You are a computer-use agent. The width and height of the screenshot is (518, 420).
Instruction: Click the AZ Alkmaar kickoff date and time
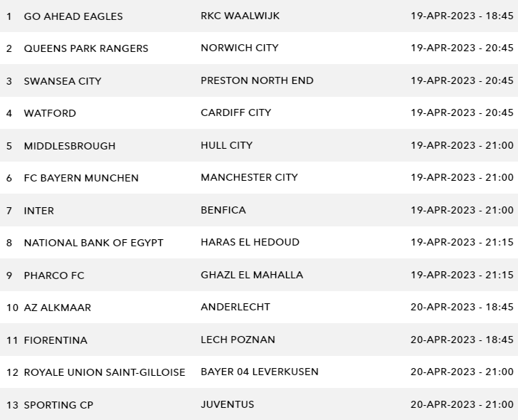462,307
